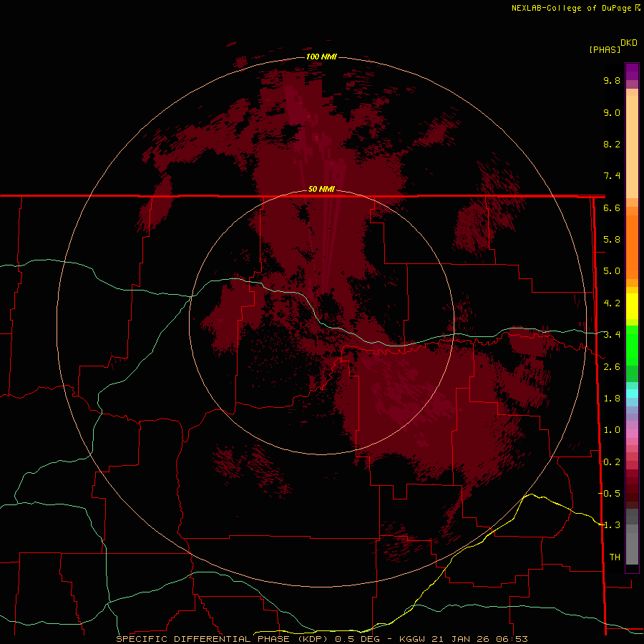Click the 7.4 value on color scale

612,176
